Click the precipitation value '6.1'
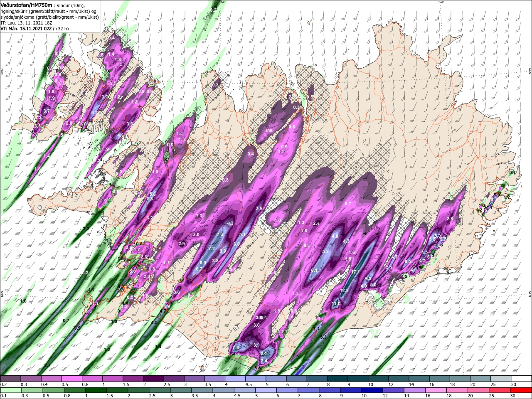This screenshot has height=399, width=532. tap(314, 270)
